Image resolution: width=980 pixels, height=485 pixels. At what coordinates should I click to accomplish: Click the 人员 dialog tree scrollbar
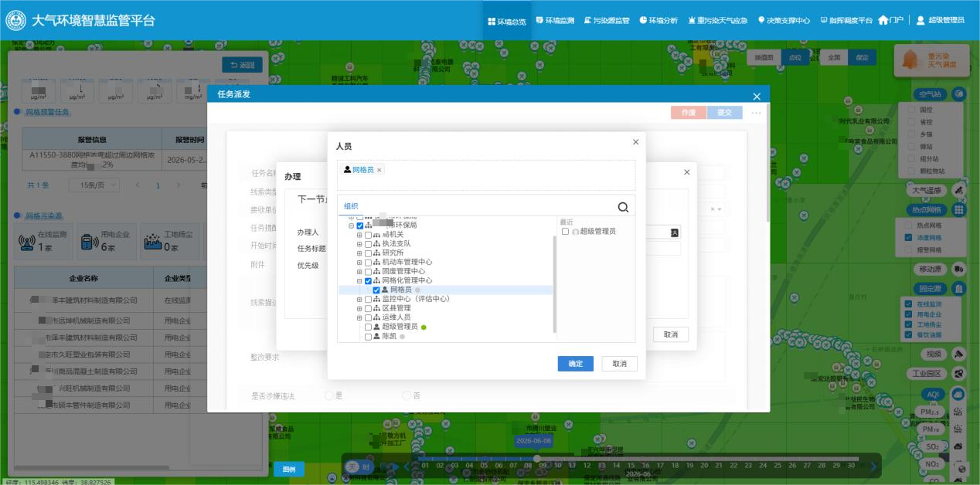555,284
